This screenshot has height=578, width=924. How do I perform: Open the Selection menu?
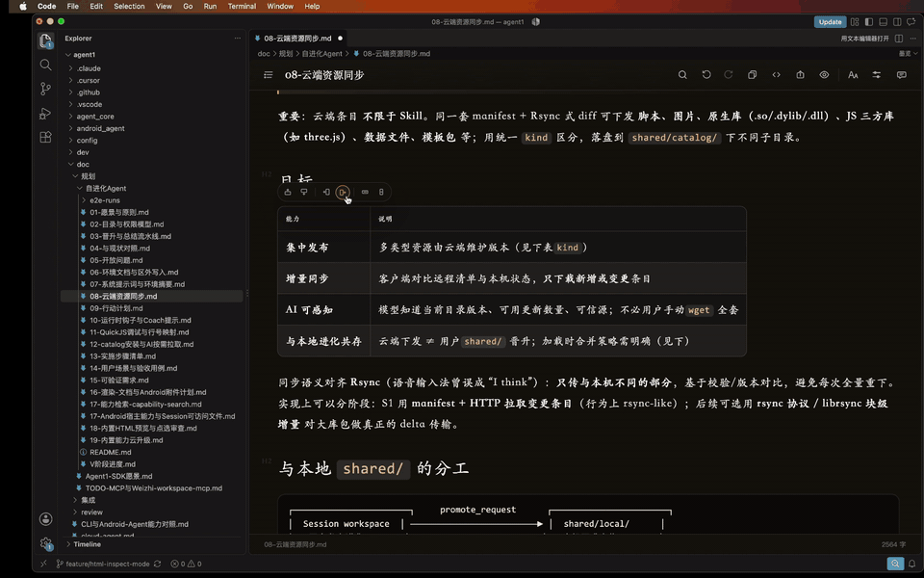pos(129,6)
